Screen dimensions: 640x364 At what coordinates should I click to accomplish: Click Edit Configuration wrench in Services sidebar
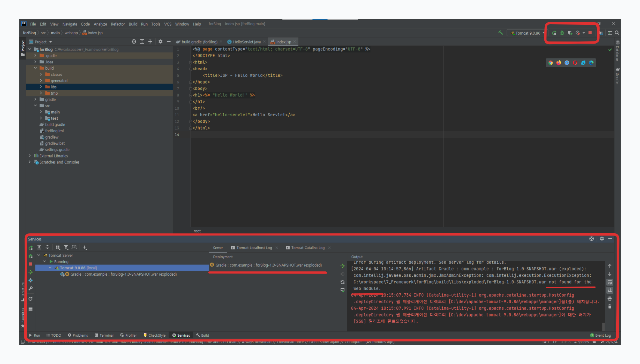click(x=31, y=288)
